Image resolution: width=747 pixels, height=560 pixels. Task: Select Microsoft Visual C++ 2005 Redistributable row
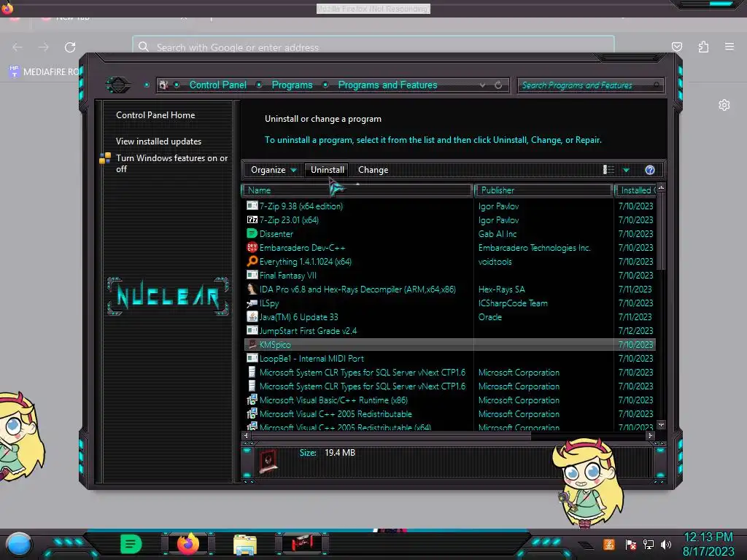click(450, 414)
